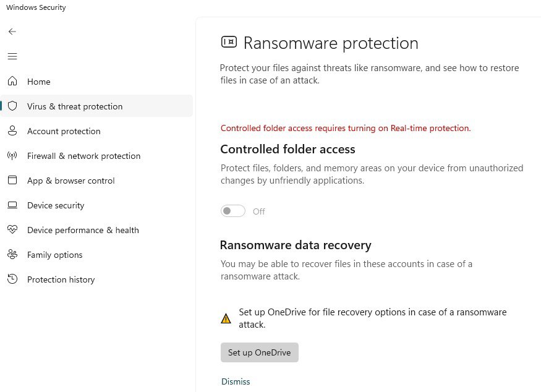
Task: Click the back arrow icon
Action: 12,32
